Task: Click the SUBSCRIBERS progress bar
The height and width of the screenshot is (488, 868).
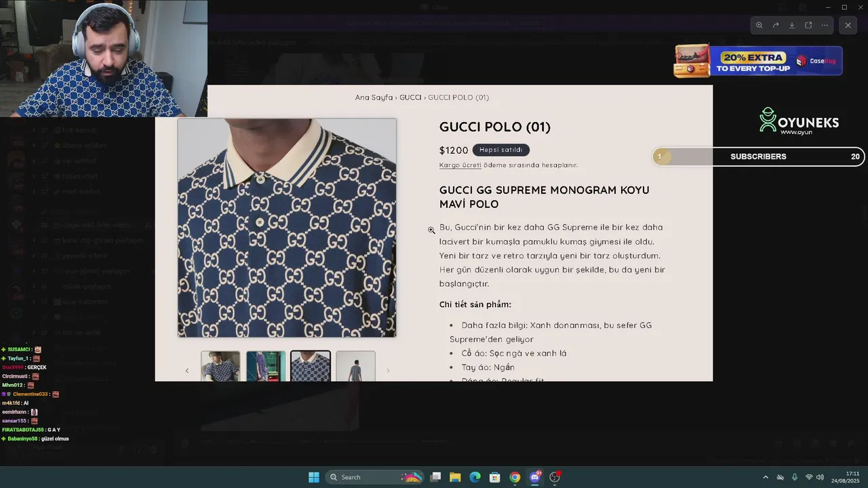Action: (x=759, y=157)
